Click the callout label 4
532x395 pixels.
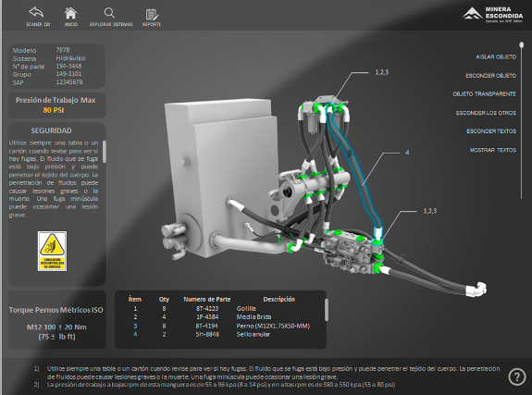(407, 153)
